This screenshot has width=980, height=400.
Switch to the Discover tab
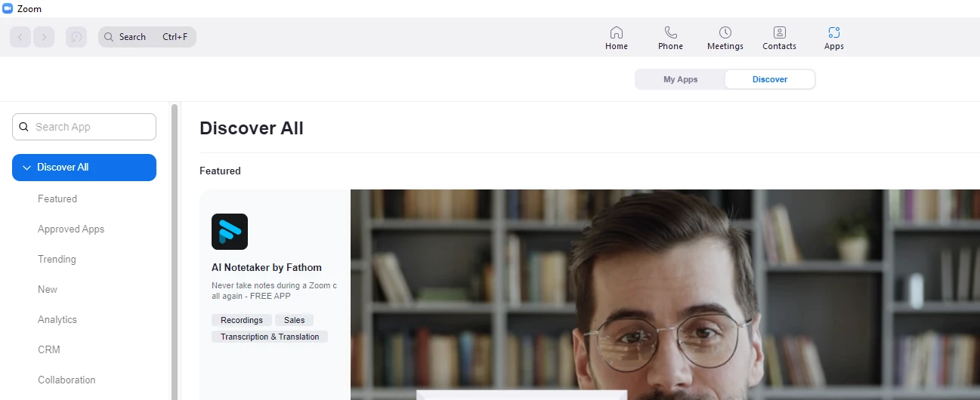770,79
